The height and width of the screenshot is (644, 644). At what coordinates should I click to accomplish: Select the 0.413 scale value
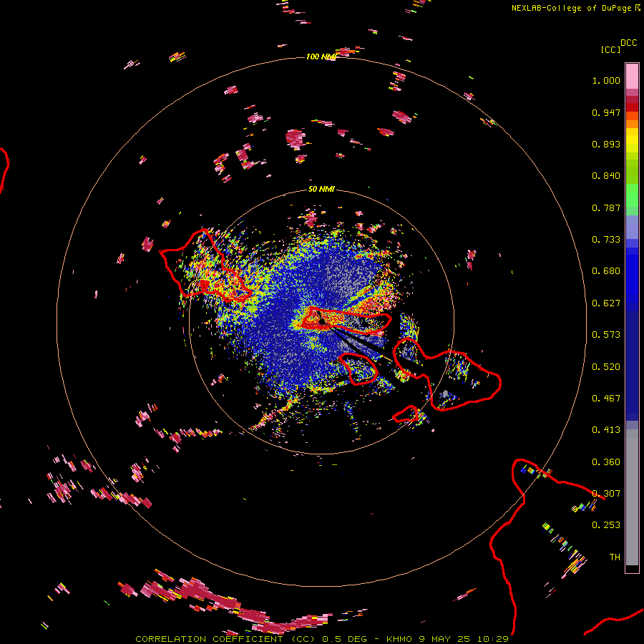[x=606, y=430]
